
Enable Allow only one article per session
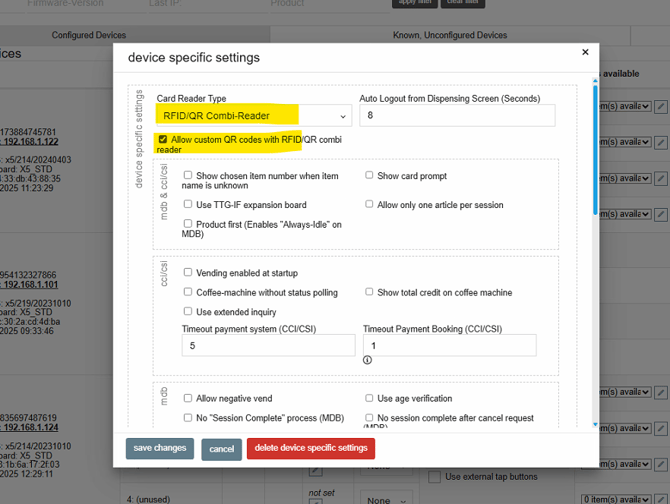point(369,205)
